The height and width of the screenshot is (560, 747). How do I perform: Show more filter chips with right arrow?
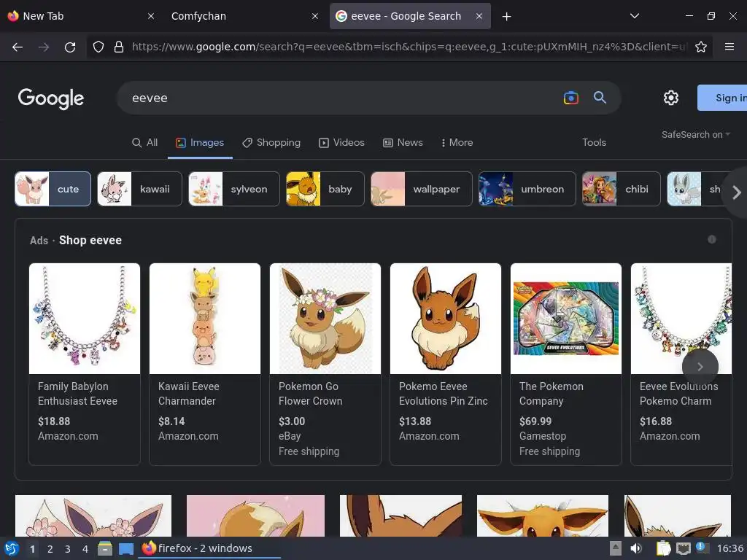click(x=736, y=192)
